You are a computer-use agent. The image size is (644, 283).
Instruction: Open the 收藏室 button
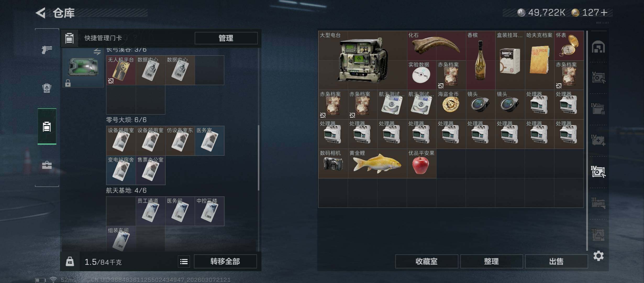pyautogui.click(x=426, y=261)
